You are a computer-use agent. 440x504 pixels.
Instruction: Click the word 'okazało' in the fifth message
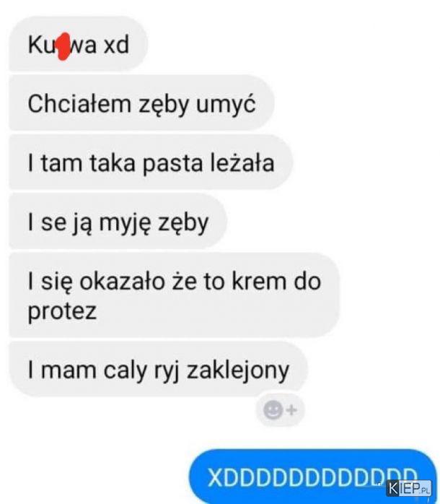[122, 282]
